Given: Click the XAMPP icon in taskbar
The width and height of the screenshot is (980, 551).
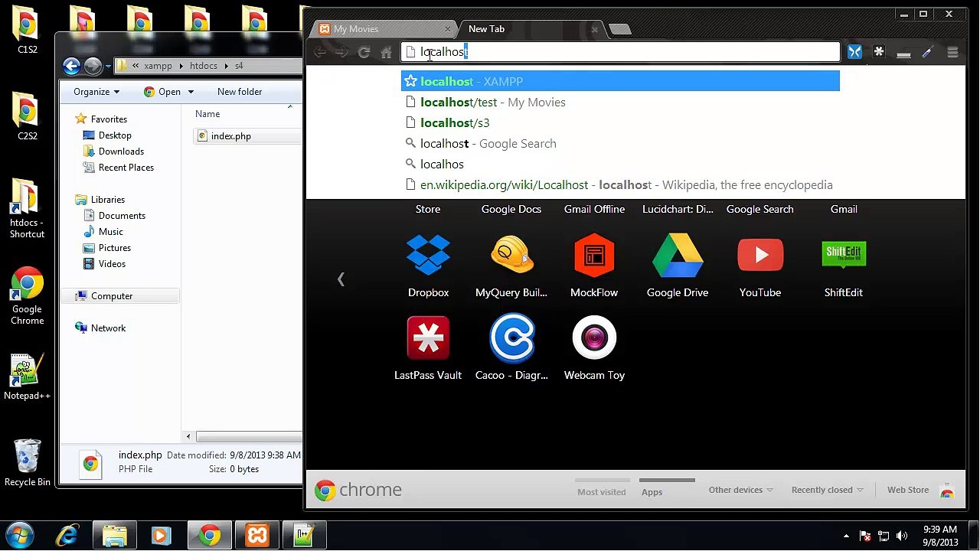Looking at the screenshot, I should click(x=257, y=535).
